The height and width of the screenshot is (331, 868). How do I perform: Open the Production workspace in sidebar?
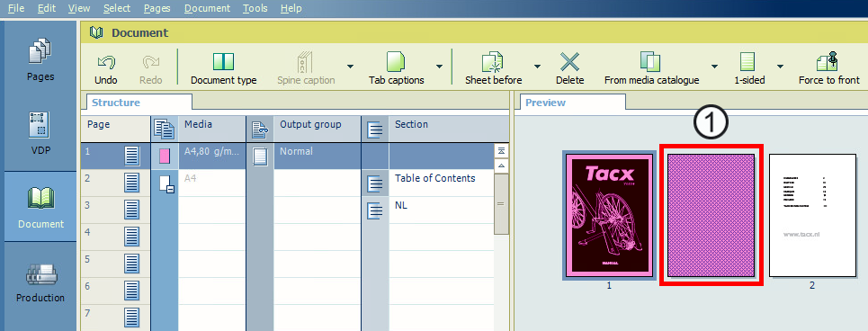40,282
